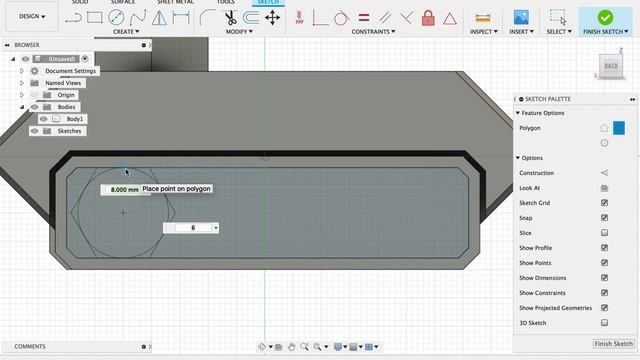Image resolution: width=640 pixels, height=360 pixels.
Task: Open the SELECT dropdown menu
Action: click(x=558, y=31)
